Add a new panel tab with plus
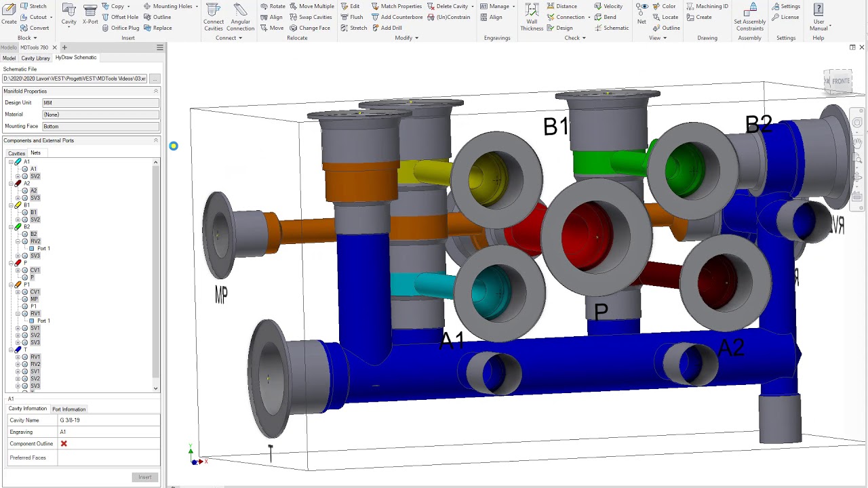The image size is (868, 488). 64,47
